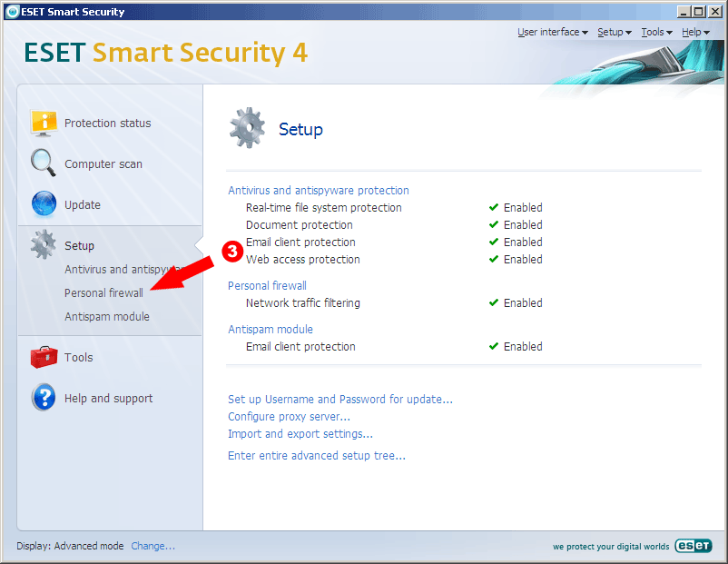Select Tools label in sidebar
Screen dimensions: 728x564
pyautogui.click(x=78, y=357)
